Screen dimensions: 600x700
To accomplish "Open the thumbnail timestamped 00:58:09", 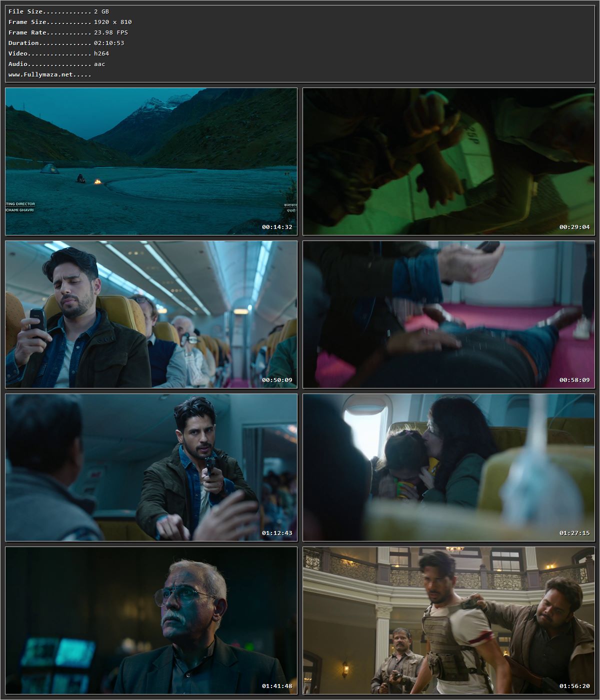I will point(448,314).
